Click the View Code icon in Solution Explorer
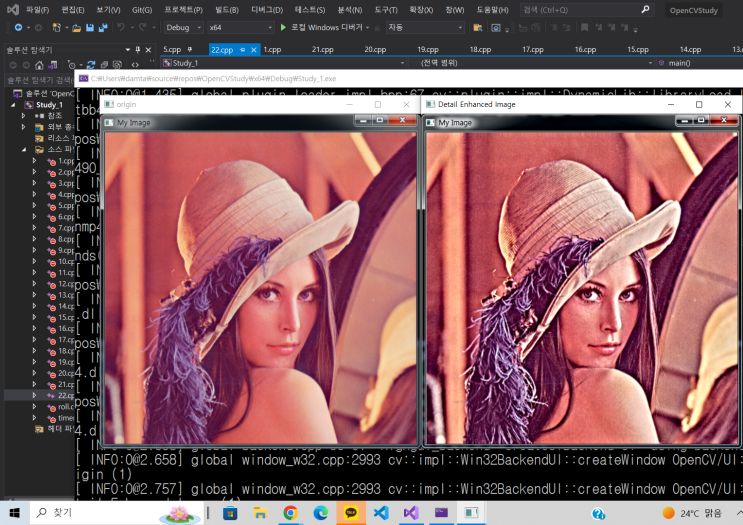This screenshot has width=743, height=525. click(x=136, y=64)
